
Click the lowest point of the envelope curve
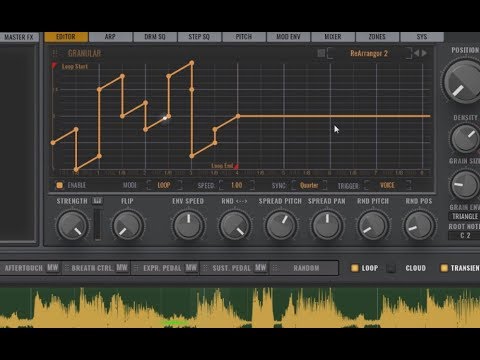coord(76,169)
